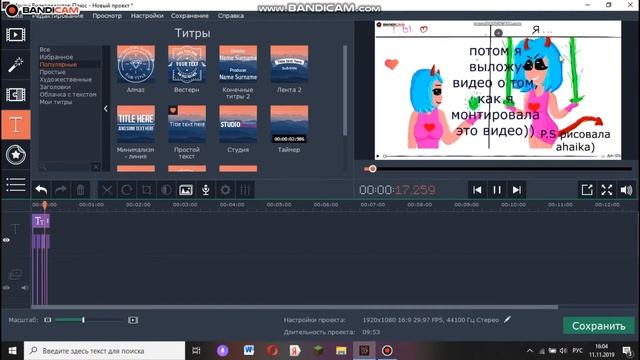The width and height of the screenshot is (640, 360).
Task: Toggle title track visibility eye
Action: point(6,240)
